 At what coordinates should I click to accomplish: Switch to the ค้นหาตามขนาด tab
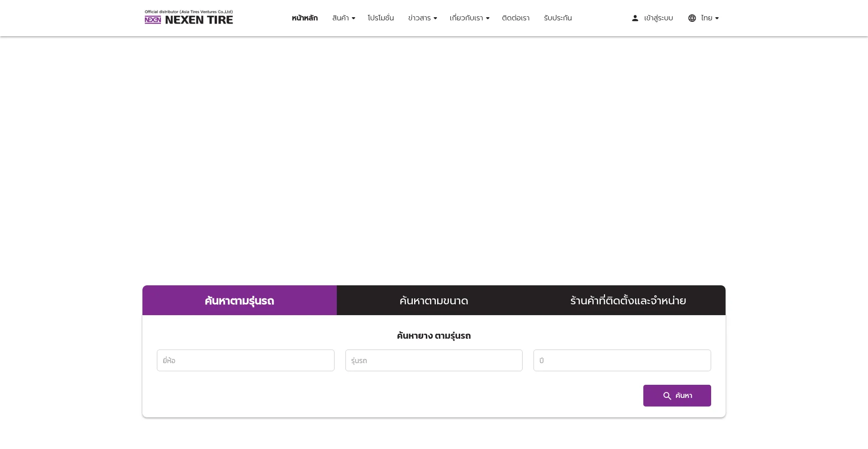coord(433,300)
